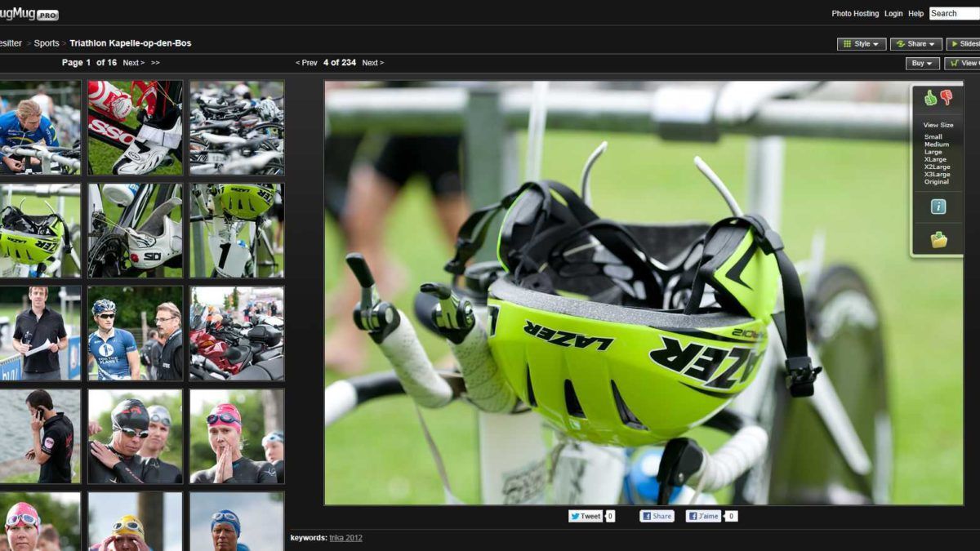Select the X3Large view size

[x=937, y=174]
